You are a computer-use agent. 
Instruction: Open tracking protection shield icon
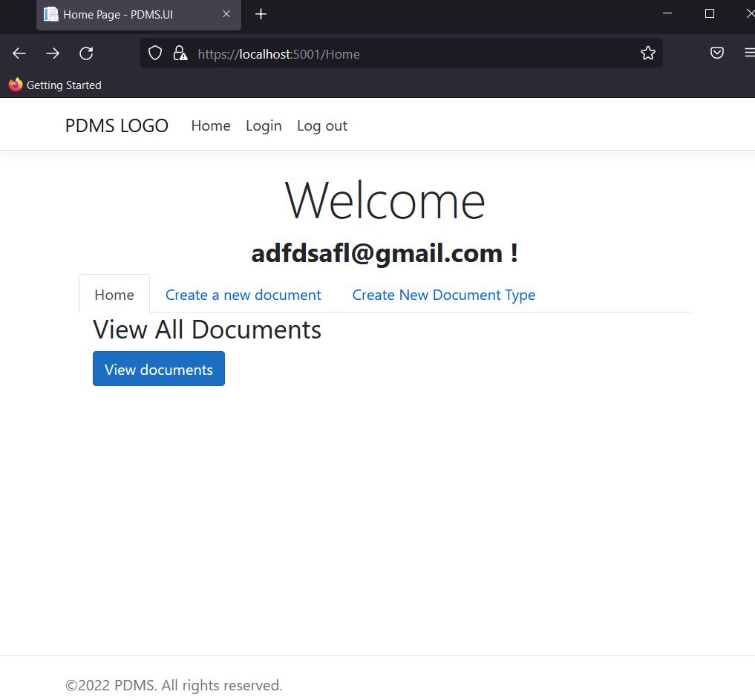click(155, 53)
